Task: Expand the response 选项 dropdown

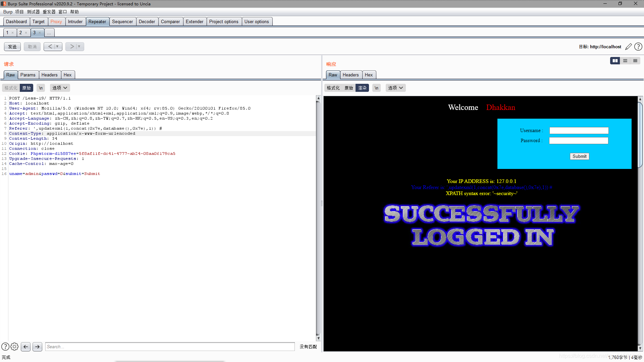Action: (395, 88)
